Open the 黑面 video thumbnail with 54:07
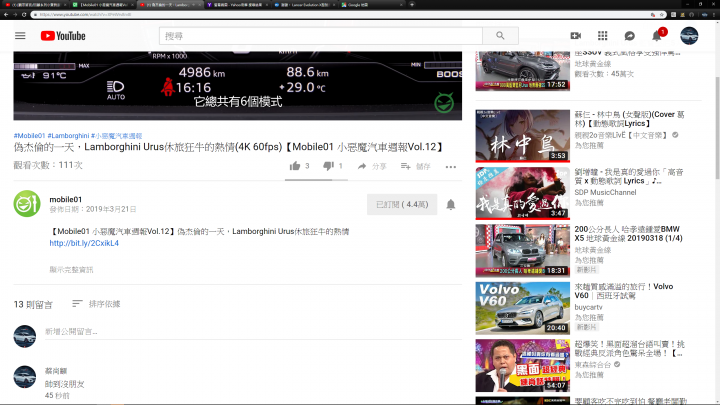Viewport: 720px width, 405px height. [523, 366]
